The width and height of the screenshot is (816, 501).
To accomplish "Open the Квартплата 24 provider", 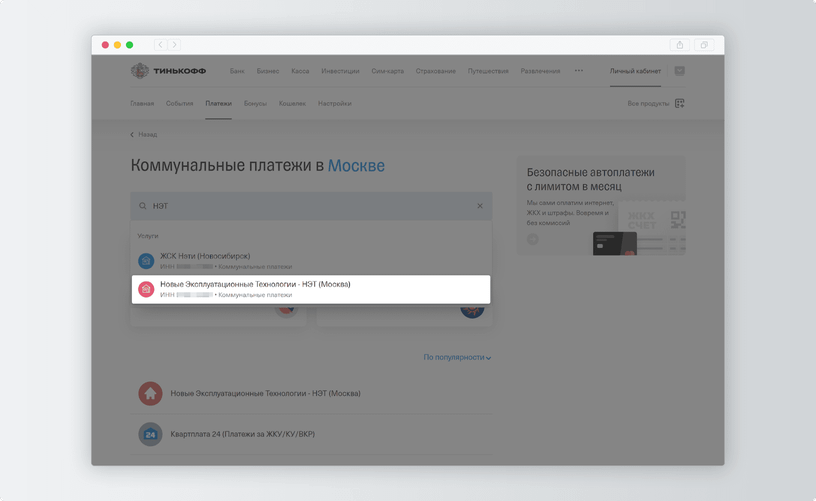I will point(311,434).
